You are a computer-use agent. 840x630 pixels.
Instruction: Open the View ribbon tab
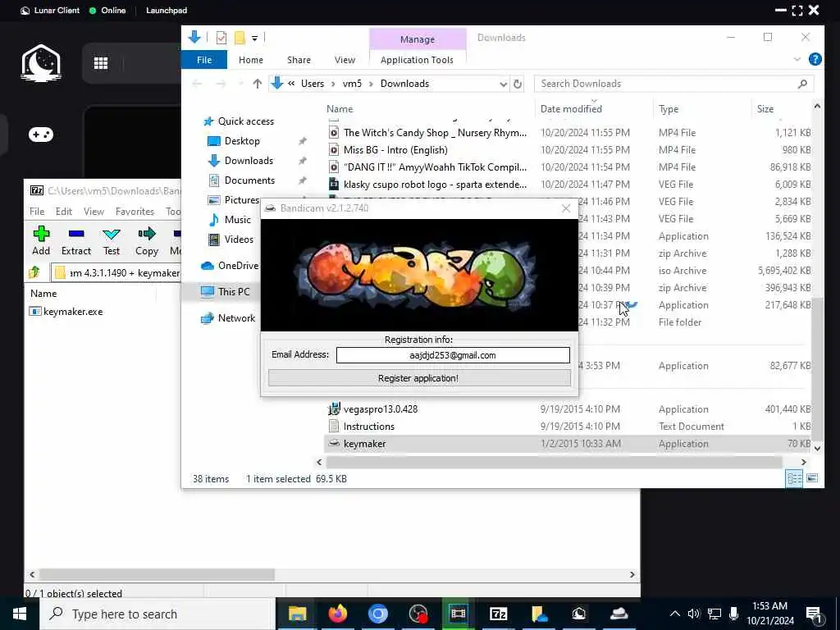pos(345,60)
